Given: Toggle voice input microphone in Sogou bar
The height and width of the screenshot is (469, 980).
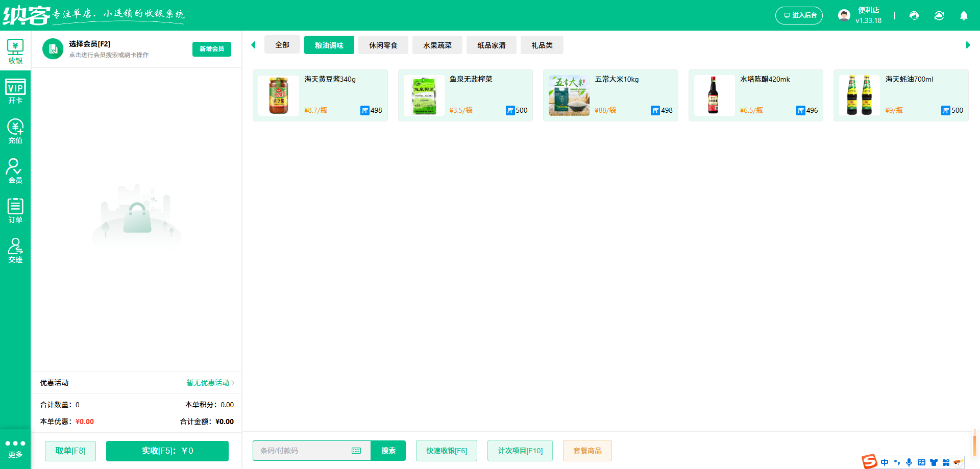Looking at the screenshot, I should coord(909,462).
